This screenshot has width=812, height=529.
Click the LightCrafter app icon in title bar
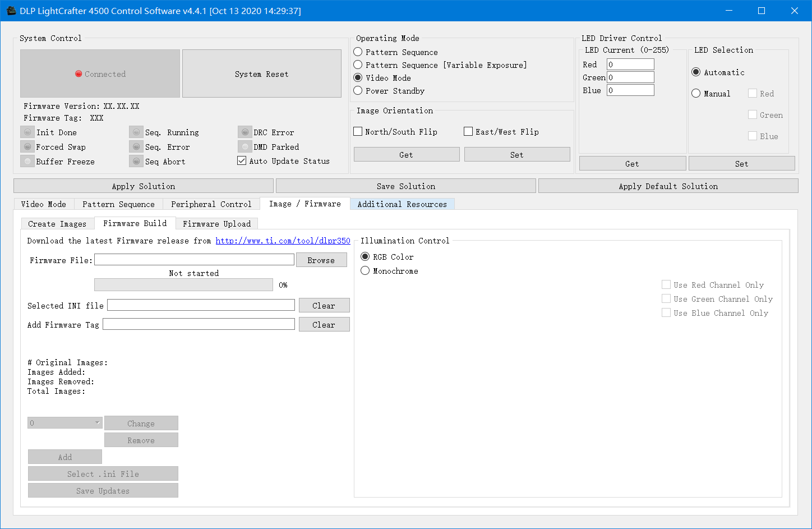pyautogui.click(x=11, y=11)
